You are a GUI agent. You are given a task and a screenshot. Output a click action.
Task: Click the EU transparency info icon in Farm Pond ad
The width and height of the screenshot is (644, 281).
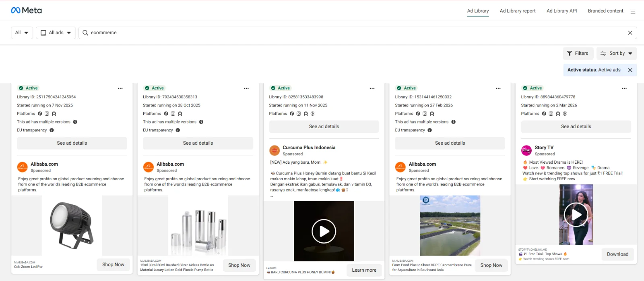coord(430,130)
